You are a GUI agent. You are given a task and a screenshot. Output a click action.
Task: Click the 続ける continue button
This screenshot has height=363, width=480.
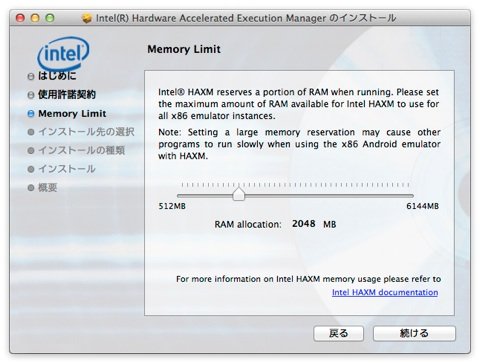coord(414,333)
